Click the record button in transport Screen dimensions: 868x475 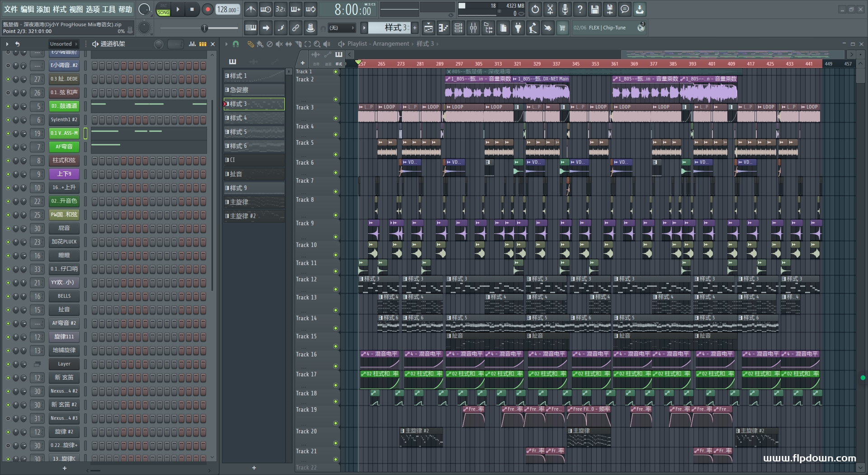point(208,9)
